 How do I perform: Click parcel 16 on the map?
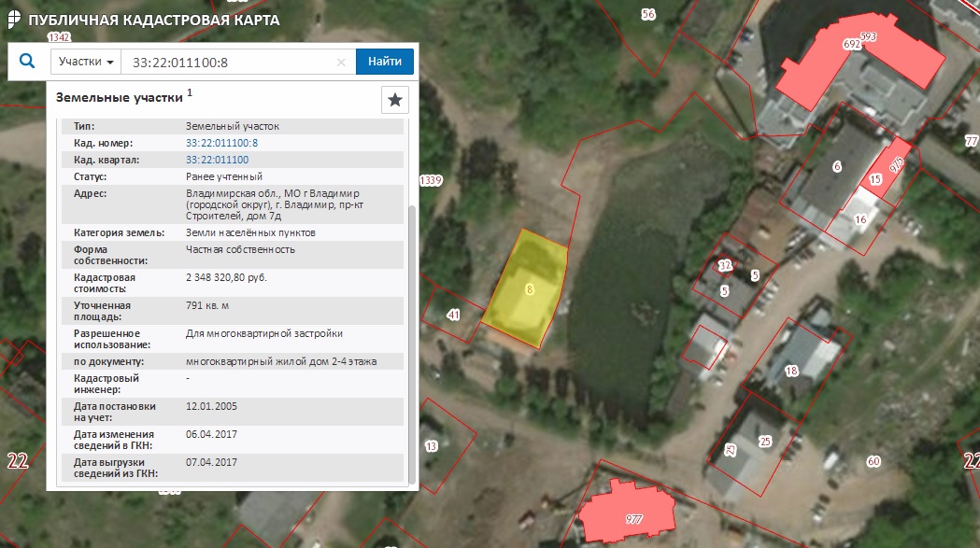(855, 222)
